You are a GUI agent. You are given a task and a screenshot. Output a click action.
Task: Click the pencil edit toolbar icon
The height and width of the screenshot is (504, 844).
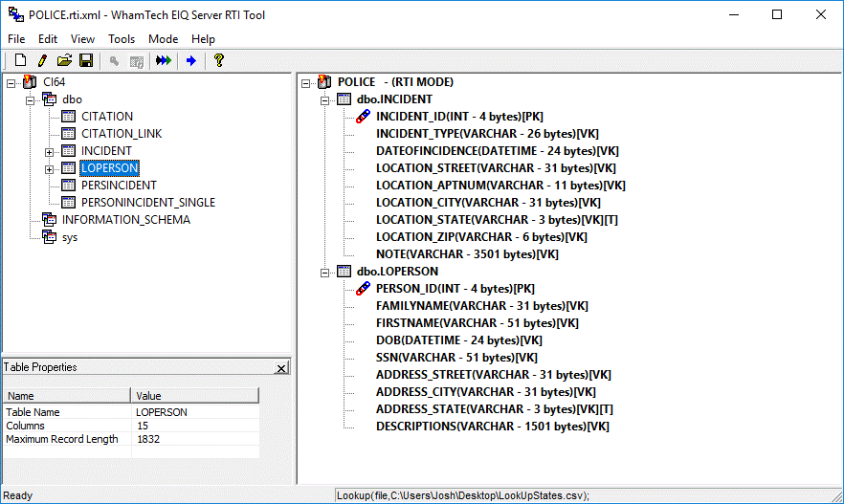(x=42, y=60)
